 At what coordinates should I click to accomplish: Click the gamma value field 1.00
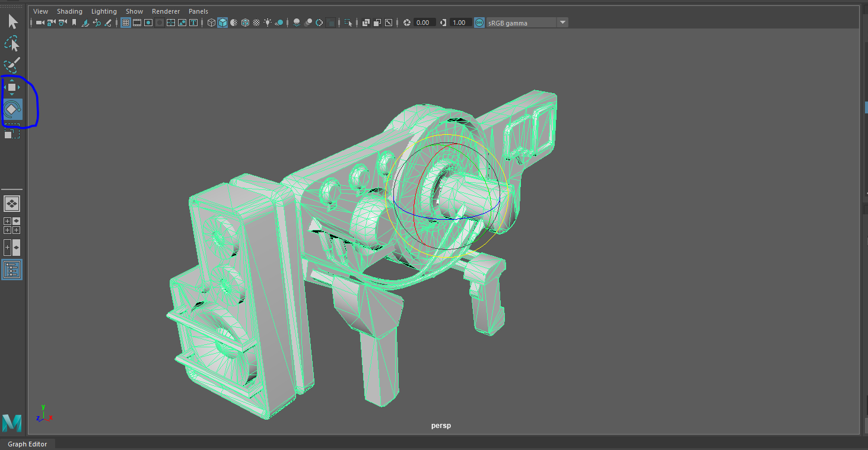(460, 23)
